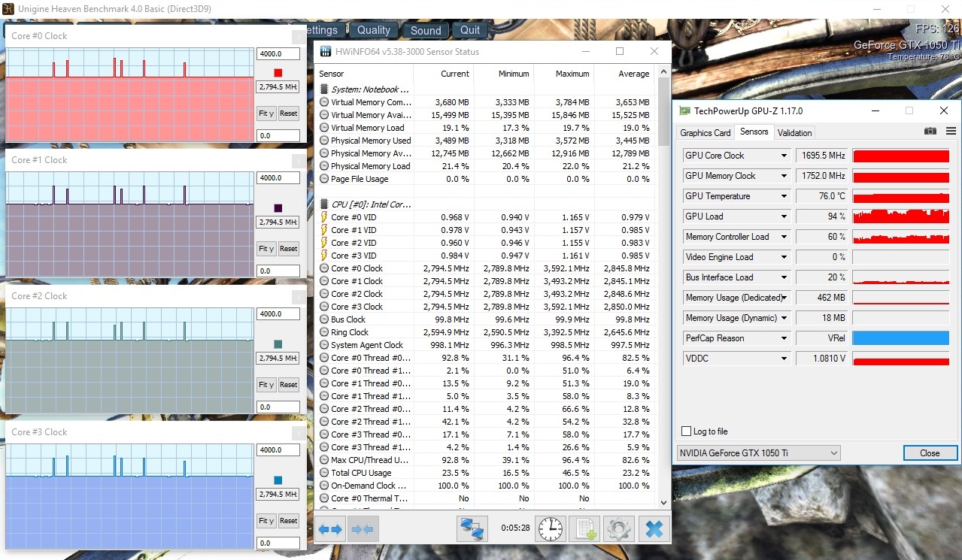Click the 1695.5 MHz GPU Core Clock value
The height and width of the screenshot is (560, 962).
822,156
